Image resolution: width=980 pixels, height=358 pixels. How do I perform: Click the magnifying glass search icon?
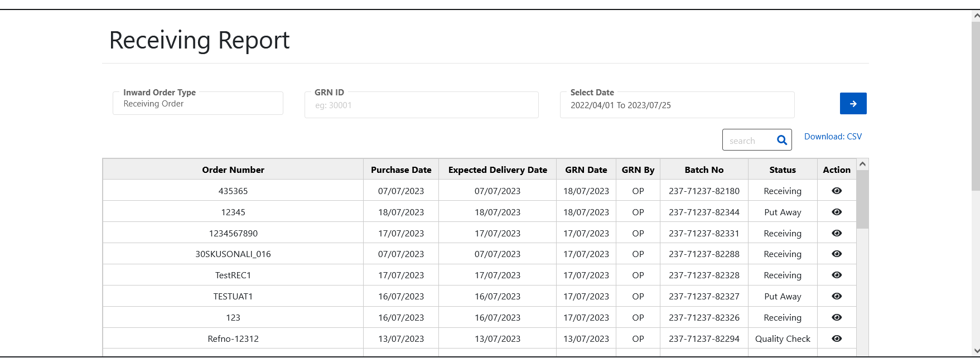782,141
